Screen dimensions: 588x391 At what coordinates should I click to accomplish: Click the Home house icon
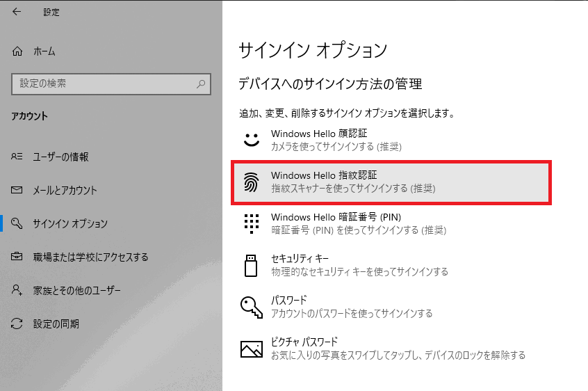point(17,51)
